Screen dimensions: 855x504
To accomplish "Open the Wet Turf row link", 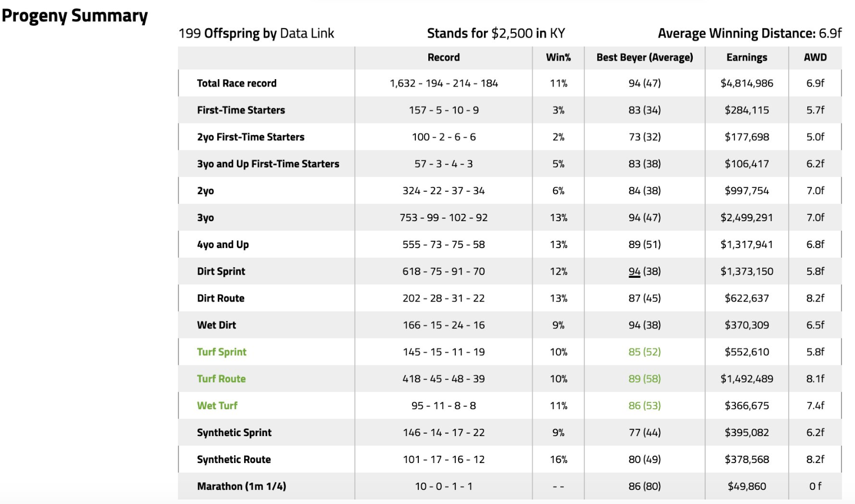I will [x=217, y=406].
